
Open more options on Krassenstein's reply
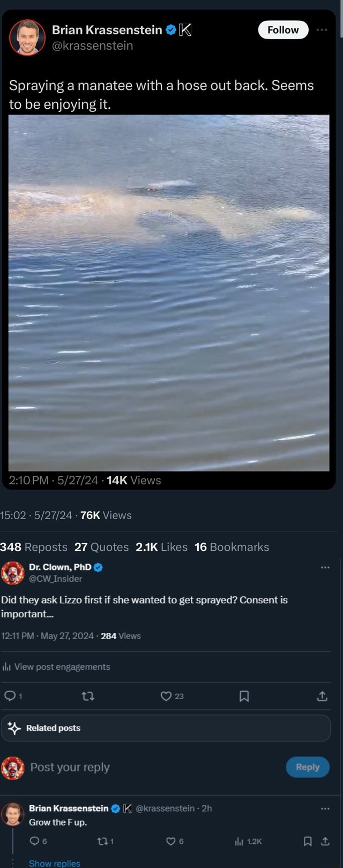click(325, 809)
